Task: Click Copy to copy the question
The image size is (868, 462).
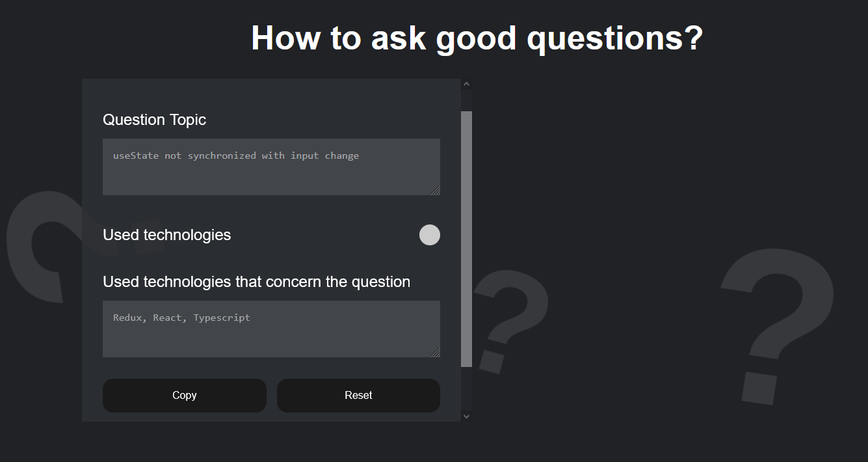Action: [x=184, y=395]
